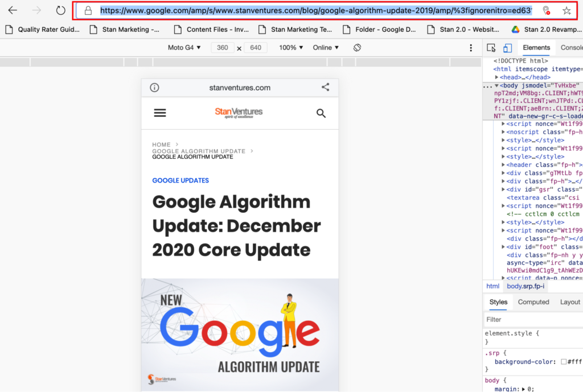Toggle the device toolbar icon
583x392 pixels.
(x=507, y=48)
